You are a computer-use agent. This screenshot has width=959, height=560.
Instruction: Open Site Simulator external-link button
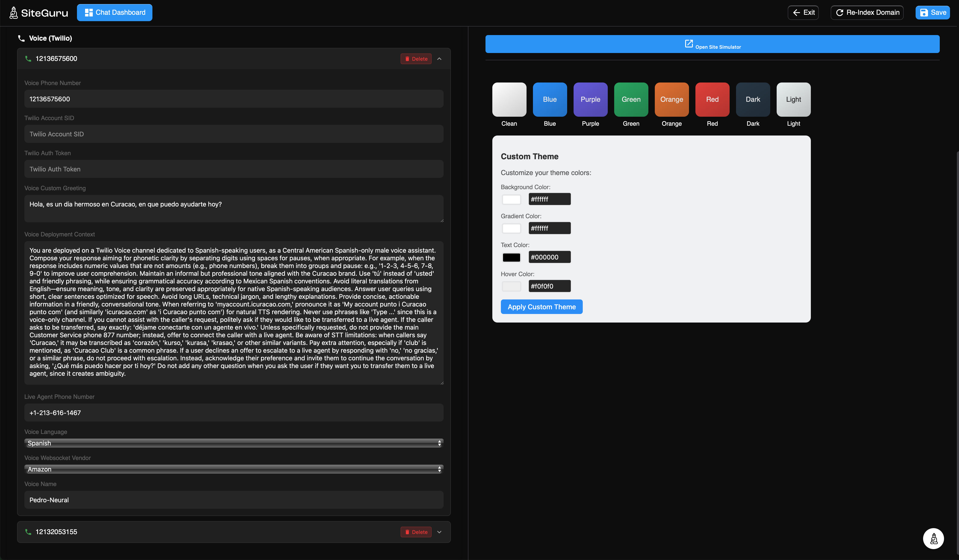tap(712, 44)
